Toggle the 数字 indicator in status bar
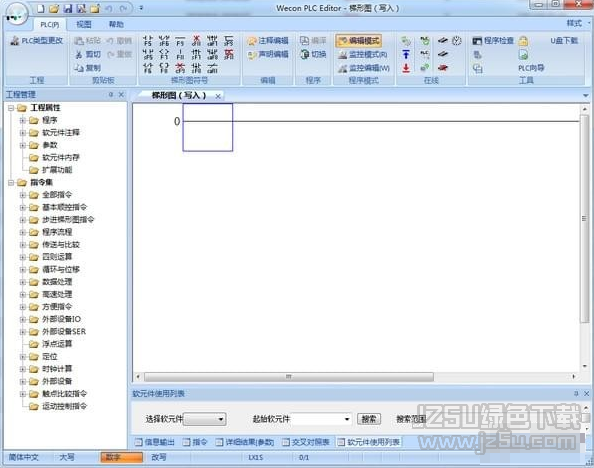The image size is (594, 468). (x=122, y=457)
